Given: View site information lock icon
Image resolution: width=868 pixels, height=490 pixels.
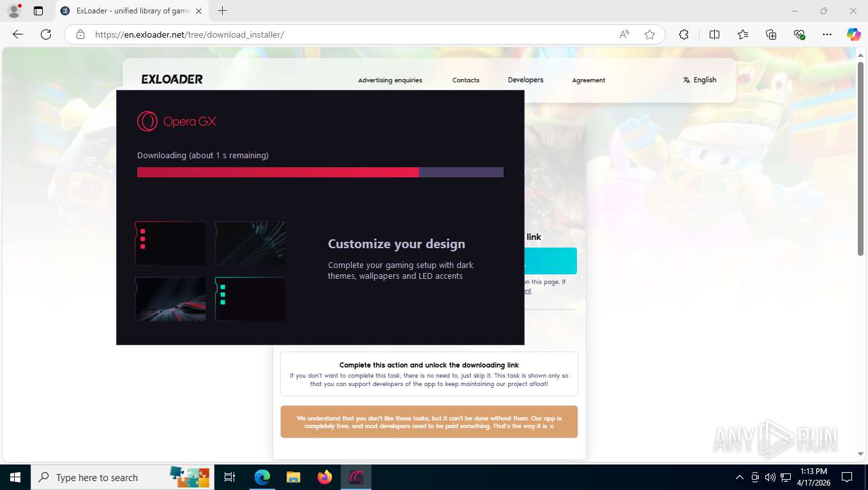Looking at the screenshot, I should 80,34.
